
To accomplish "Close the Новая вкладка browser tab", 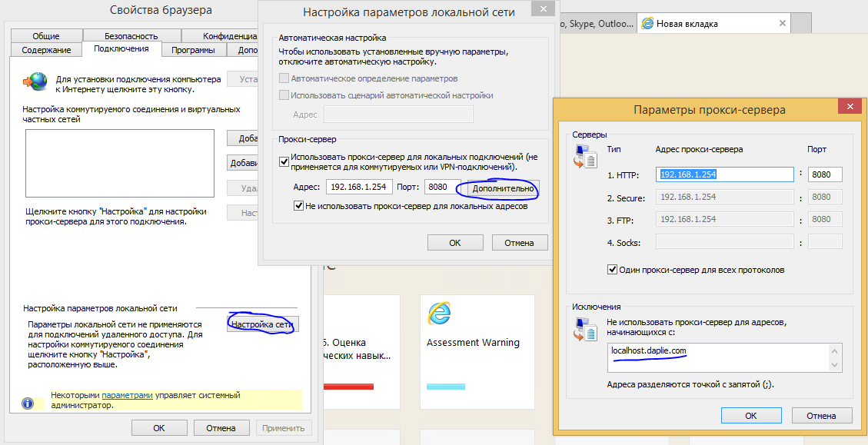I will (782, 24).
